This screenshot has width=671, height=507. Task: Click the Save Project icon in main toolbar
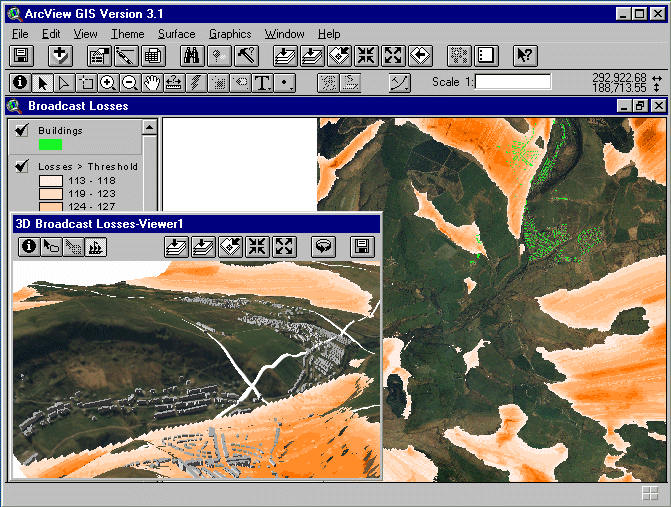pos(21,56)
